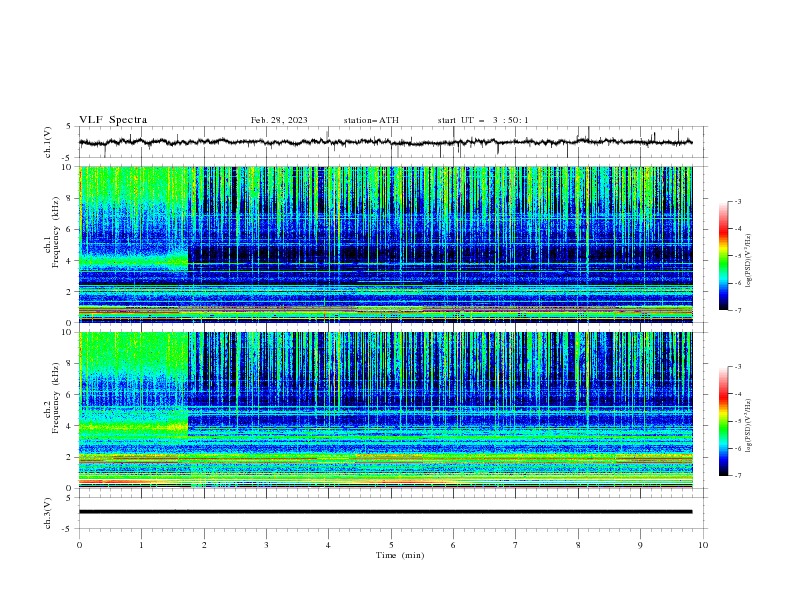Screen dimensions: 792x612
Task: Click the "-3" label on ch.1 colorbar
Action: click(738, 201)
